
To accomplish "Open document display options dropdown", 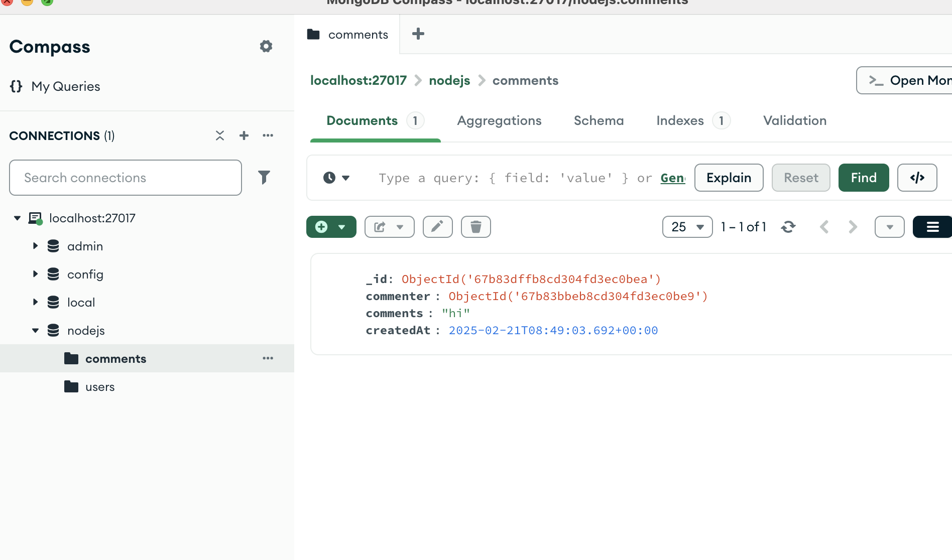I will 890,227.
